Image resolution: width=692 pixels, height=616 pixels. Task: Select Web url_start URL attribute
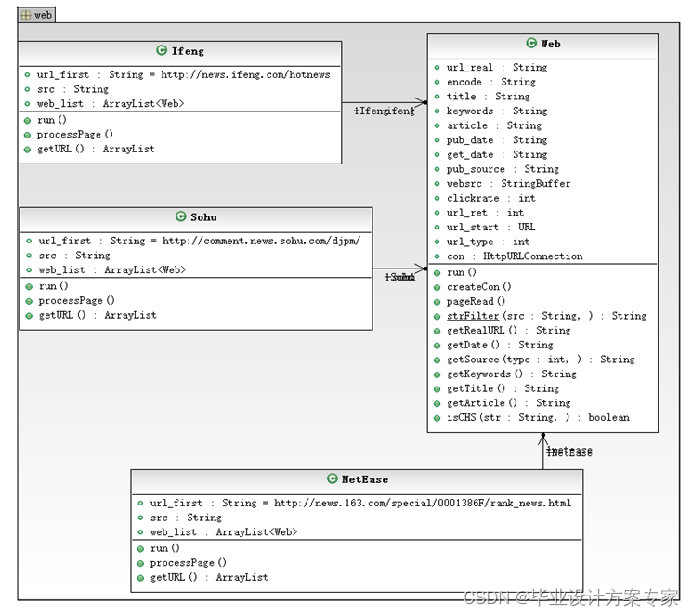pyautogui.click(x=491, y=228)
